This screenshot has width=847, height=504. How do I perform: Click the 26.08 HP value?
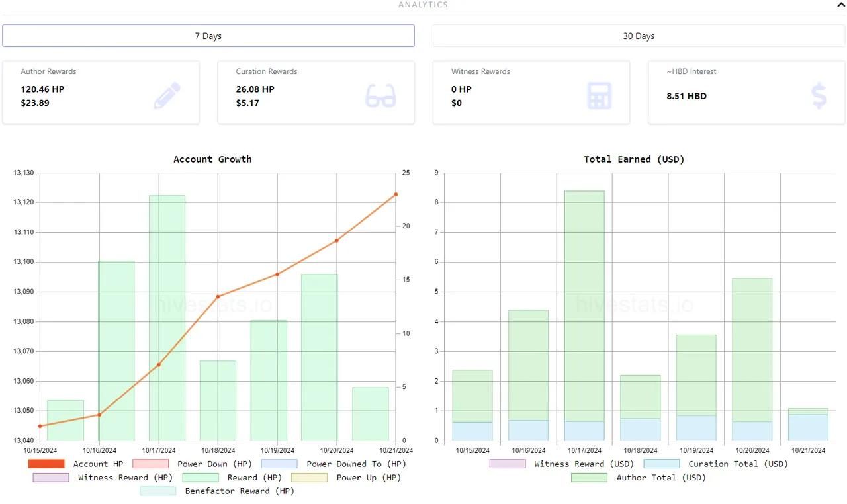click(255, 89)
